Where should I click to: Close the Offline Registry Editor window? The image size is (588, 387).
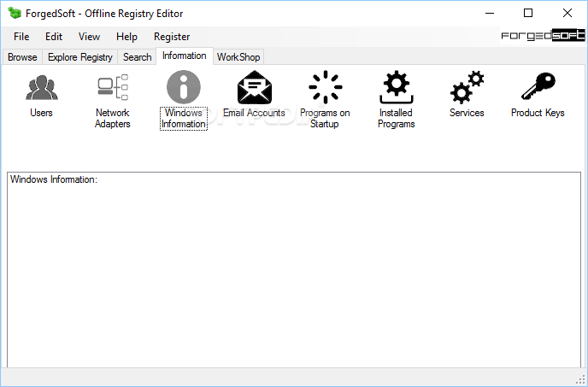(567, 13)
